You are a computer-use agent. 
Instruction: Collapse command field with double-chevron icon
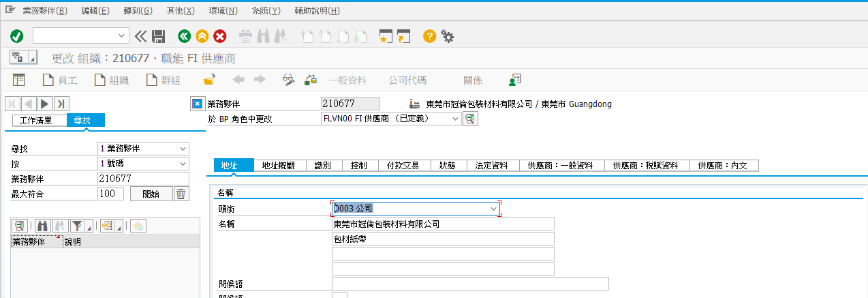(140, 36)
